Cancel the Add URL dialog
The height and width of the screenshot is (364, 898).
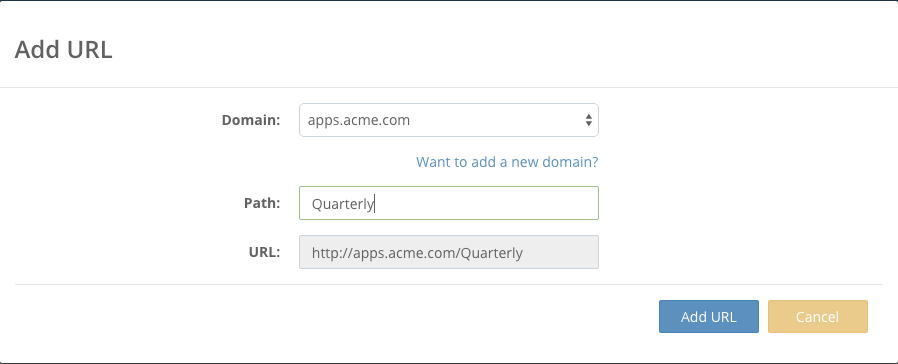817,316
